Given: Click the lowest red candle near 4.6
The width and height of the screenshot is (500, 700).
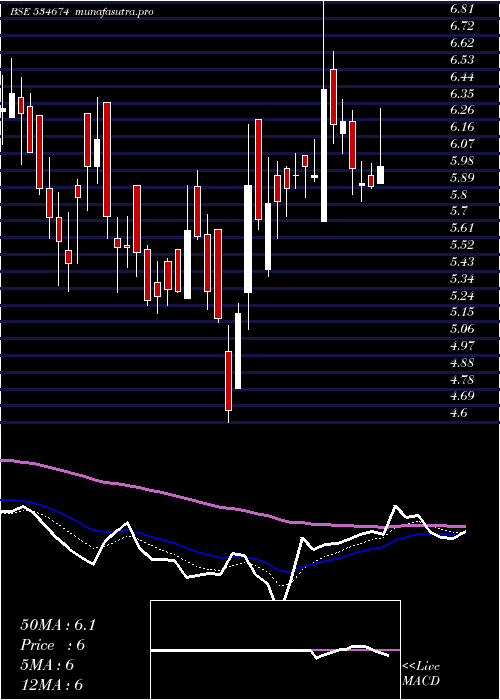Looking at the screenshot, I should coord(229,381).
